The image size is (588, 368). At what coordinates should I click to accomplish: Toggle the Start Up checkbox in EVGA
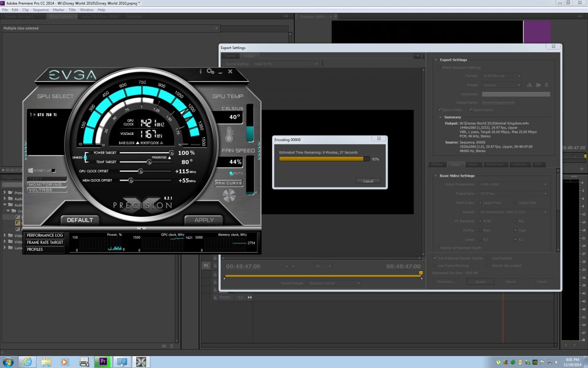click(54, 171)
